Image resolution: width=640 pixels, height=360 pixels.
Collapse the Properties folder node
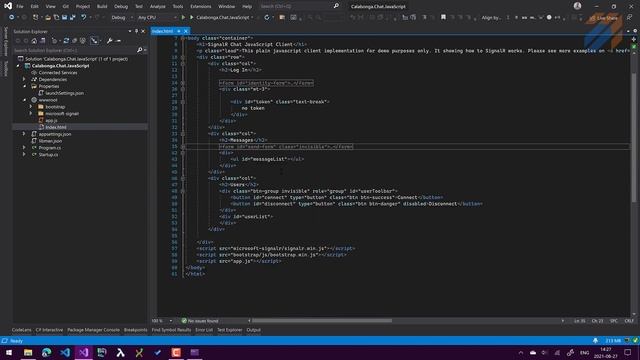point(24,86)
